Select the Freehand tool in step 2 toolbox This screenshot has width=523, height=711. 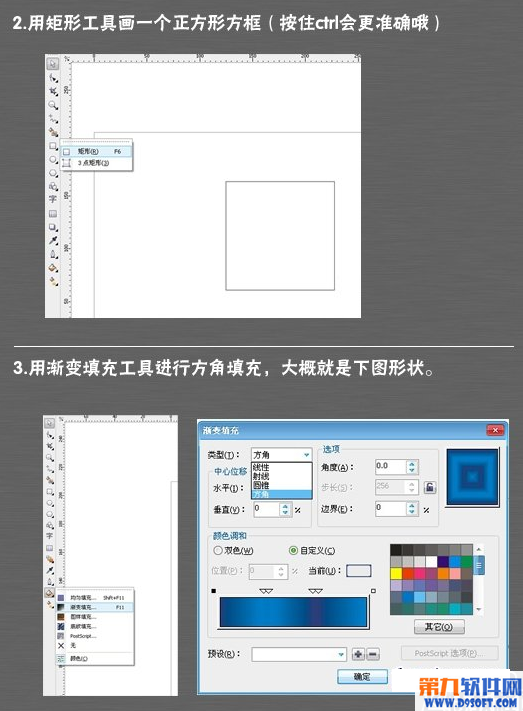[53, 119]
